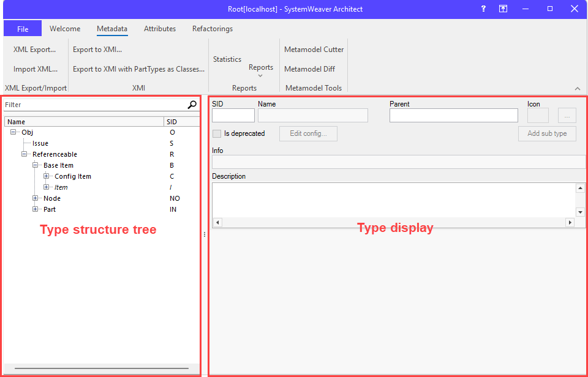Switch to the Attributes tab
Viewport: 588px width, 377px height.
(160, 29)
